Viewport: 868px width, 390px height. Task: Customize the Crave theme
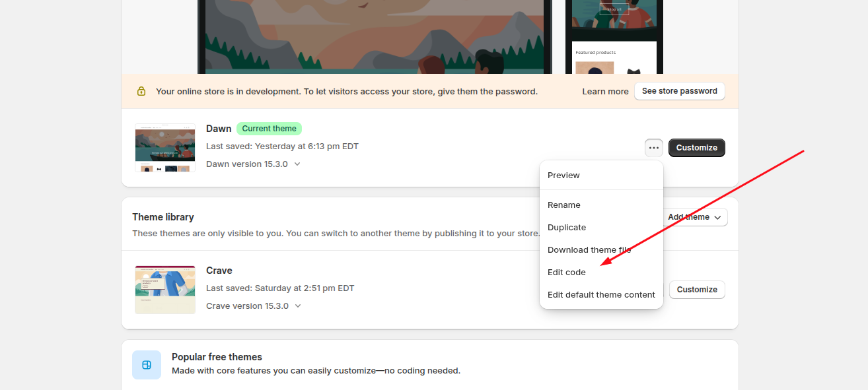[x=697, y=290]
